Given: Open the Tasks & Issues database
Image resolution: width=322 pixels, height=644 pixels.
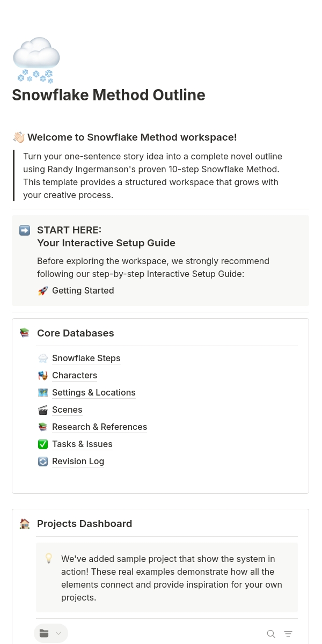Looking at the screenshot, I should point(82,444).
